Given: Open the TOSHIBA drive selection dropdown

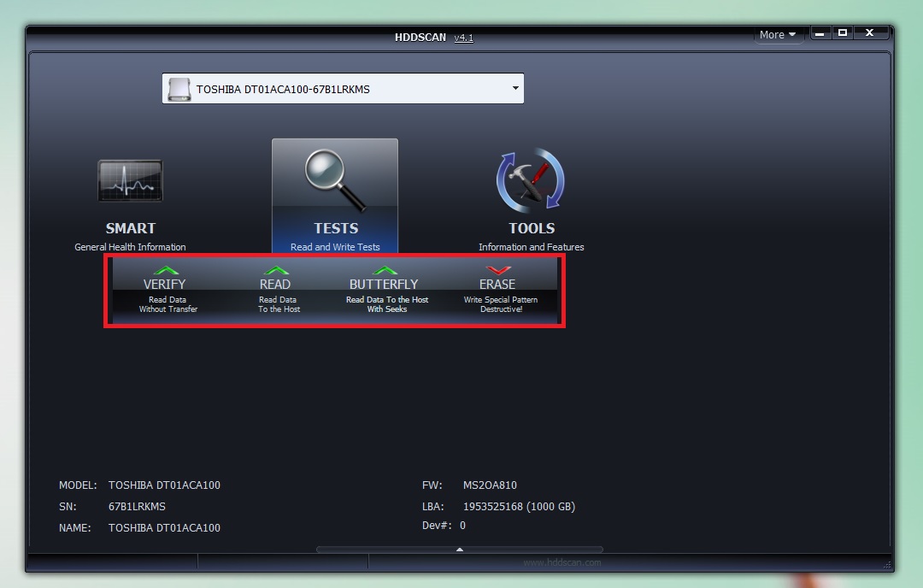Looking at the screenshot, I should tap(344, 89).
